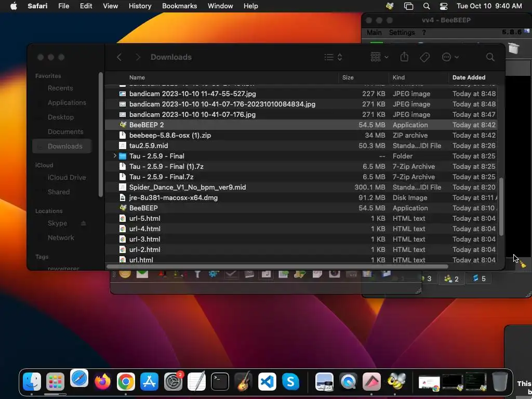The image size is (532, 399).
Task: Open Google Chrome from the Dock
Action: pyautogui.click(x=126, y=382)
